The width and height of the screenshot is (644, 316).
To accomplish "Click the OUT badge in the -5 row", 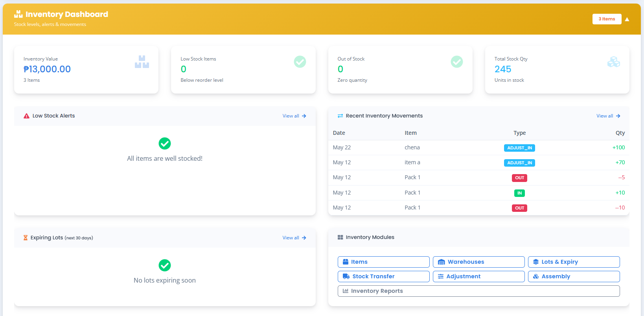I will click(x=519, y=178).
